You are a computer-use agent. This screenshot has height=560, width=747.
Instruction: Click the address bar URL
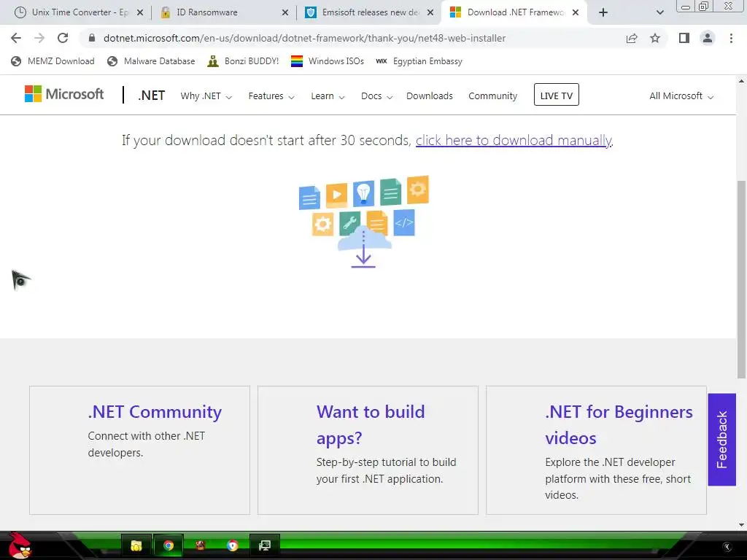coord(304,38)
